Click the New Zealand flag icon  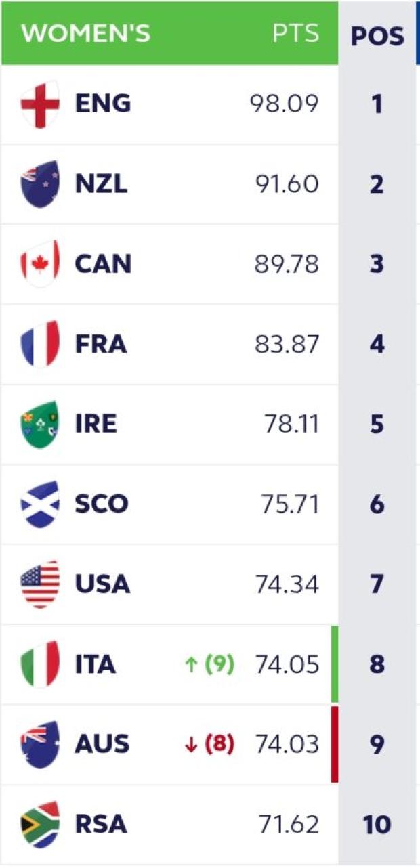(x=40, y=184)
